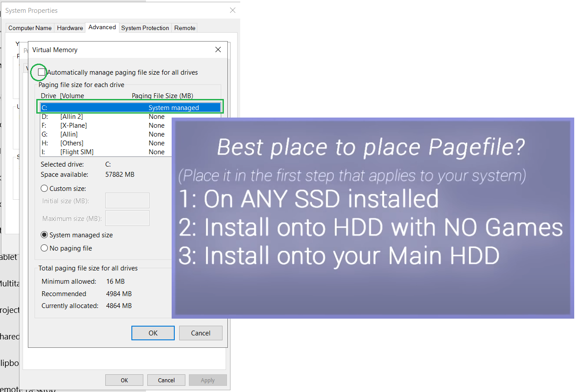This screenshot has height=392, width=576.
Task: Enable automatic paging file management checkbox
Action: point(42,72)
